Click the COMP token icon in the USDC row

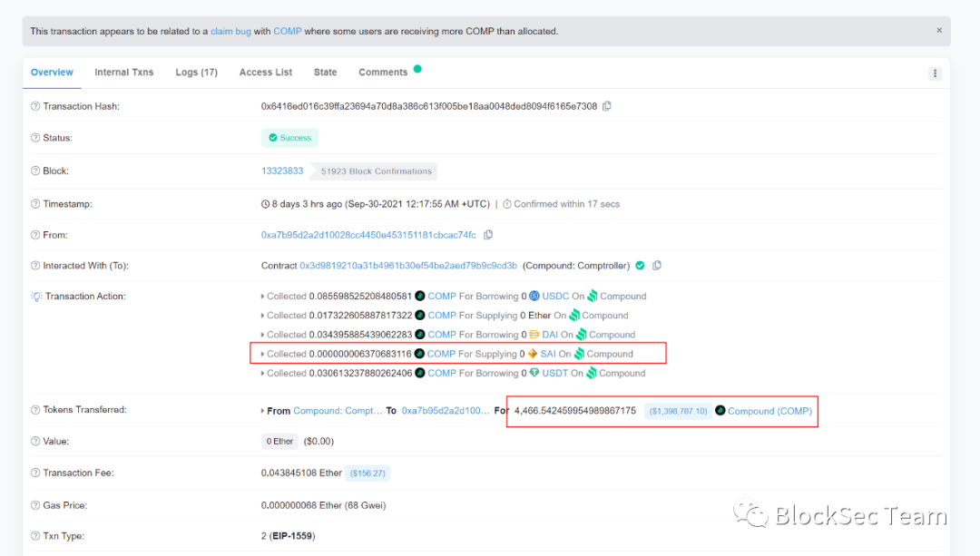pyautogui.click(x=420, y=296)
